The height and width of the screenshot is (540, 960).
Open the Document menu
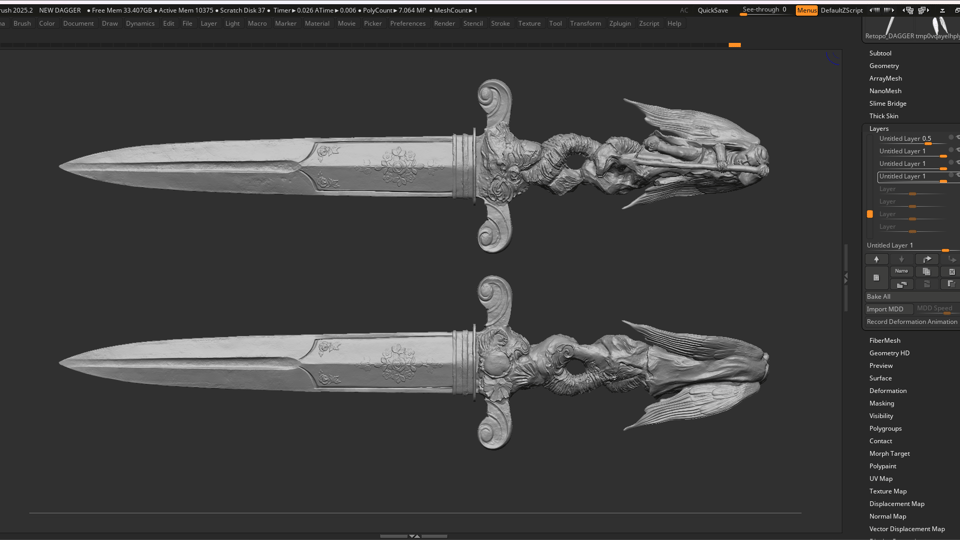78,23
